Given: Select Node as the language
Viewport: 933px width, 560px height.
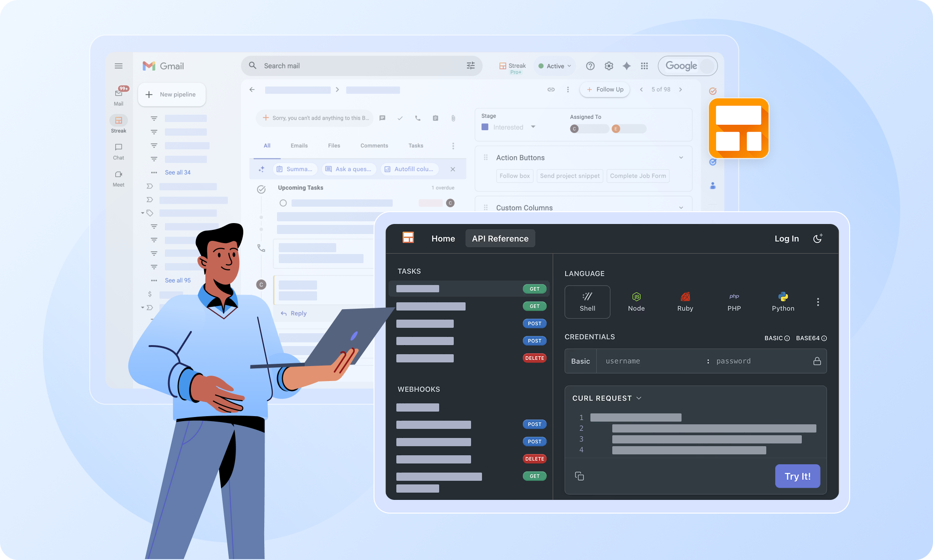Looking at the screenshot, I should (x=636, y=302).
